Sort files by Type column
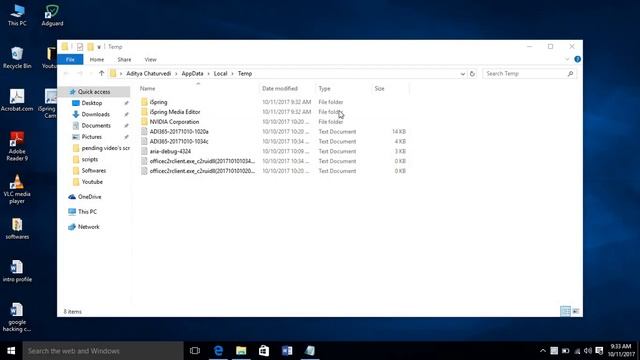 click(x=324, y=89)
